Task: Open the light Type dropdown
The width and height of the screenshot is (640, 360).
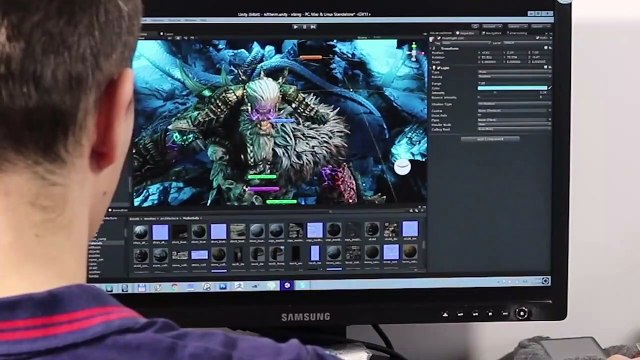Action: coord(515,72)
